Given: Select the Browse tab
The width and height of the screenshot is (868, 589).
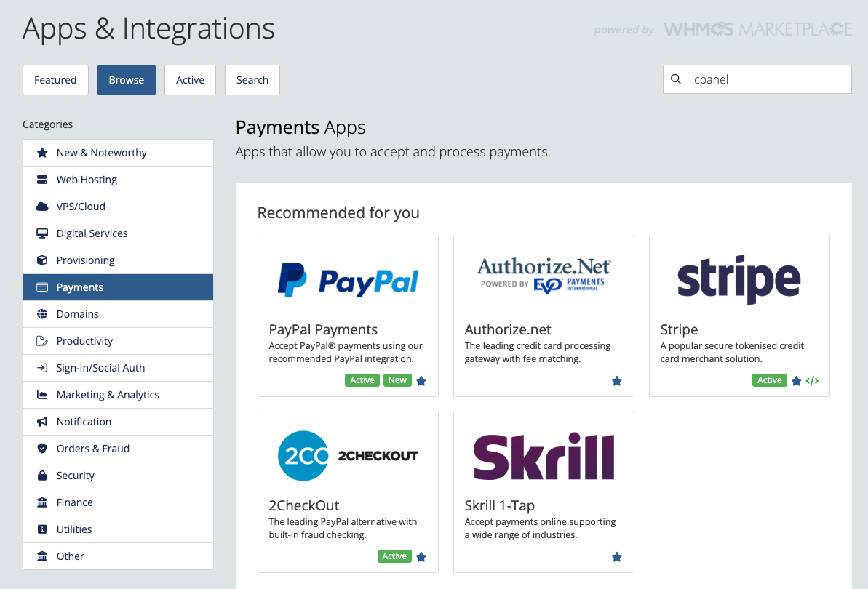Looking at the screenshot, I should click(126, 80).
